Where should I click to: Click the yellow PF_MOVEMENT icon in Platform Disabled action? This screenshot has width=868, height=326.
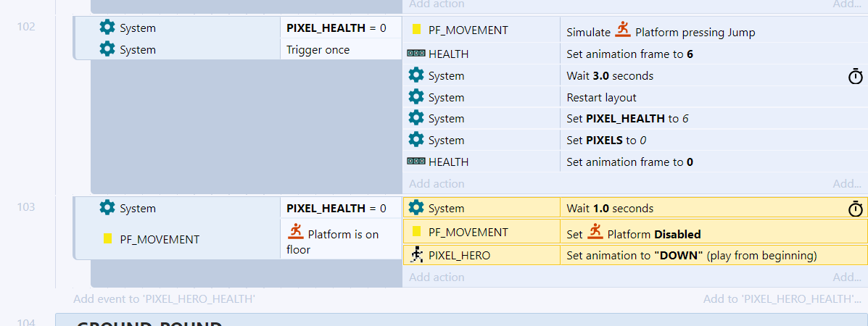click(x=416, y=231)
